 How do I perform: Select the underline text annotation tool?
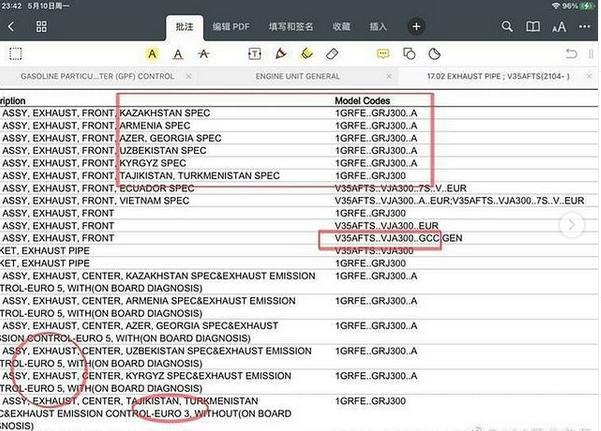178,53
